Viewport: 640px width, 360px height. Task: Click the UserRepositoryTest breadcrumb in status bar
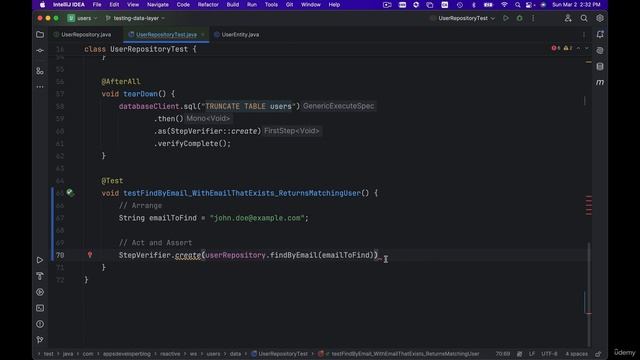[x=280, y=354]
